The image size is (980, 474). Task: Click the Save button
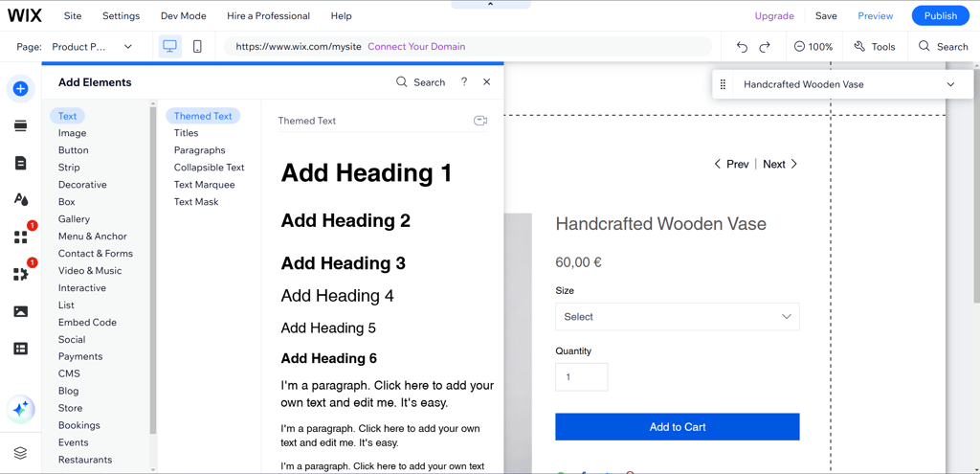[826, 16]
